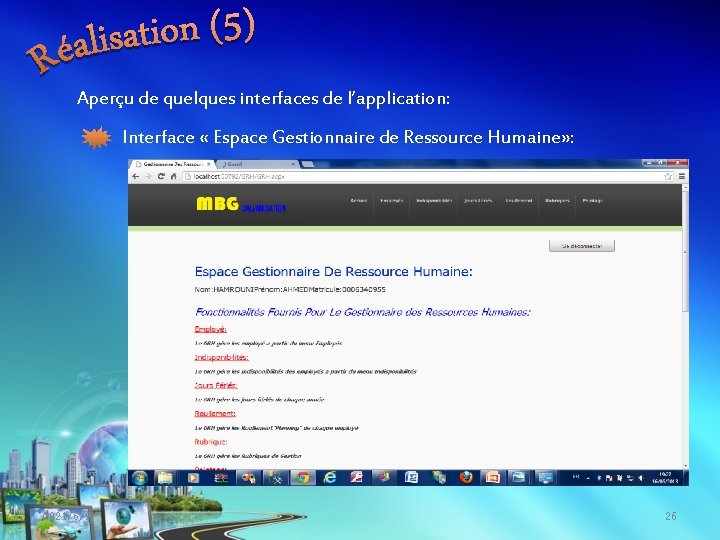Switch to PowerPoint in the taskbar

(492, 478)
